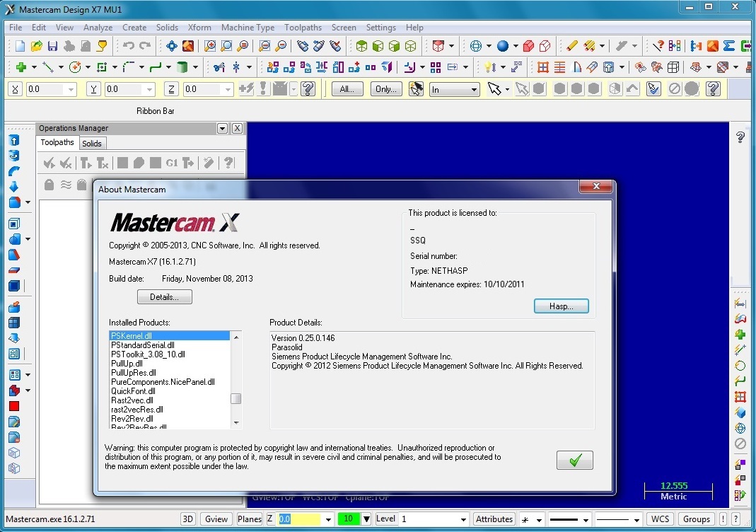Close the About Mastercam dialog

(x=596, y=185)
